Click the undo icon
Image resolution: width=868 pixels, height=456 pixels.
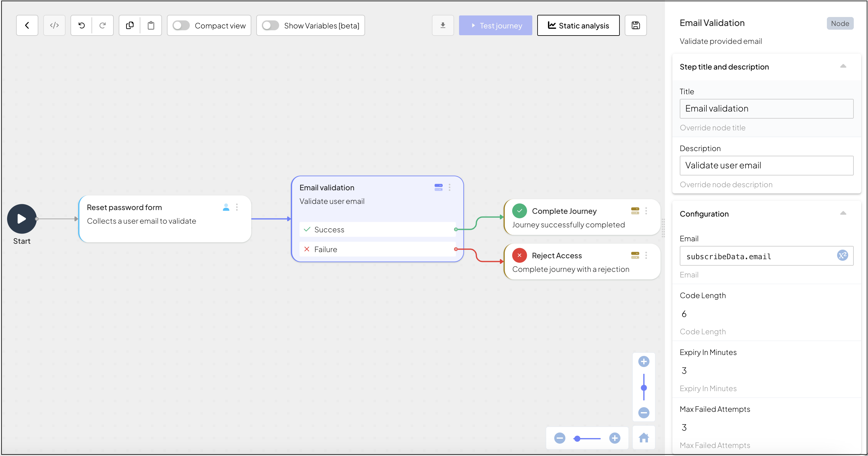(x=82, y=25)
